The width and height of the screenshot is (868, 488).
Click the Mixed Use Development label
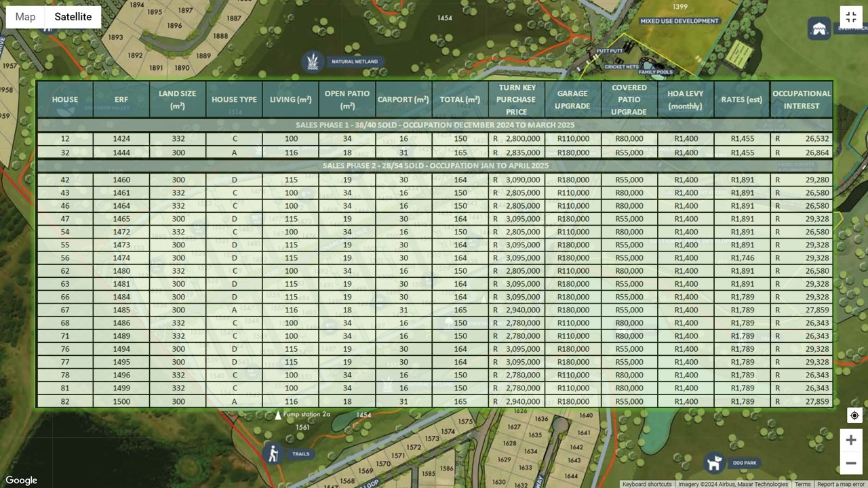(679, 21)
